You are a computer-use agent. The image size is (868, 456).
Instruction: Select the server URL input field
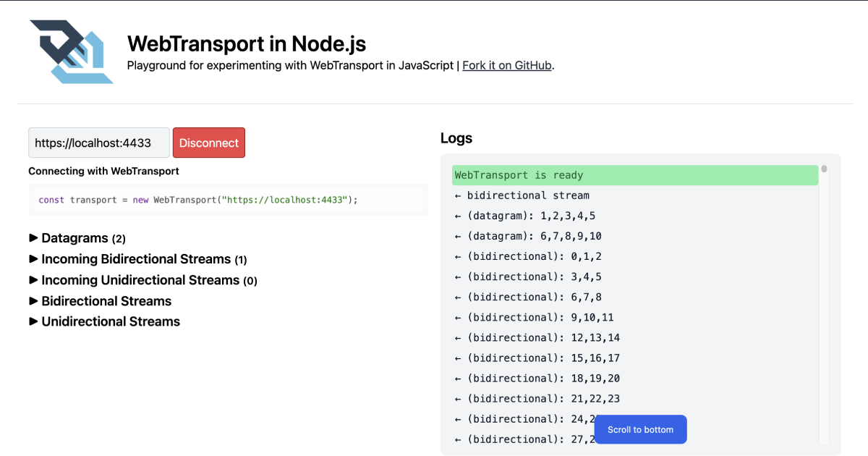[x=98, y=143]
